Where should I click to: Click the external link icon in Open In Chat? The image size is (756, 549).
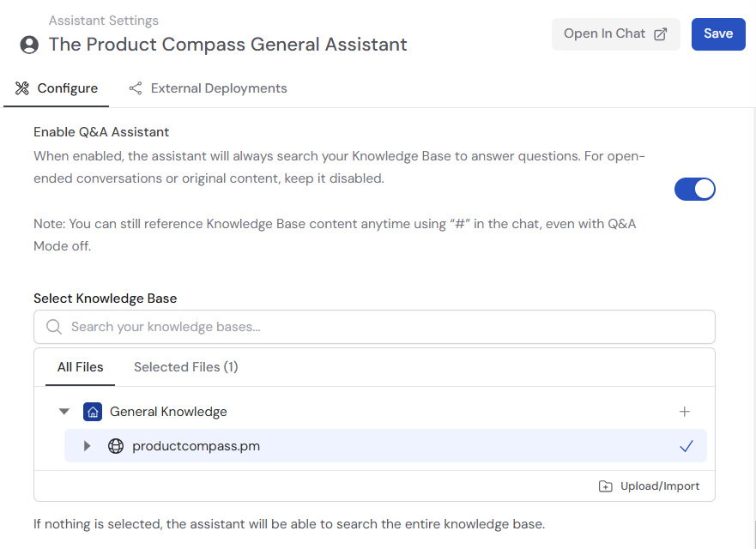click(661, 34)
